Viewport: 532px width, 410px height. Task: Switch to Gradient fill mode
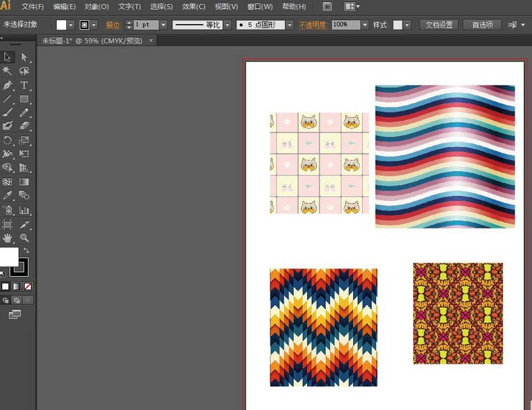coord(16,286)
